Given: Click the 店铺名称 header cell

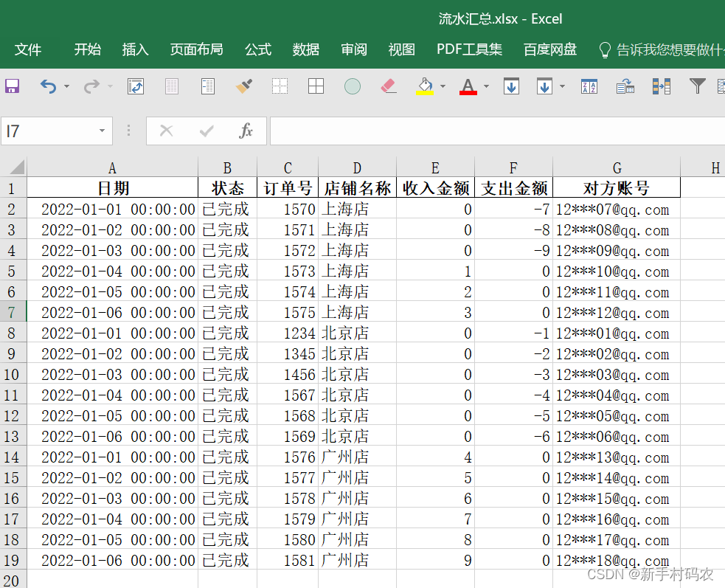Looking at the screenshot, I should click(x=357, y=188).
